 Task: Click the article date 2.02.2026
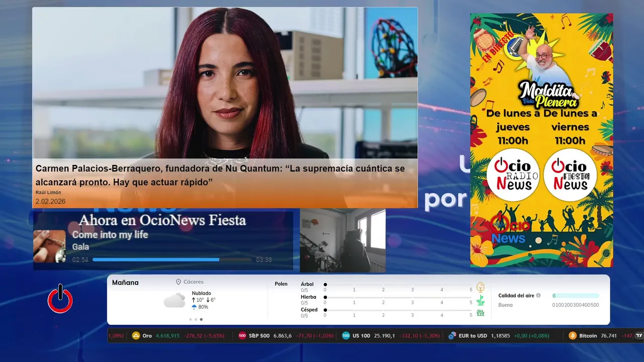point(50,202)
